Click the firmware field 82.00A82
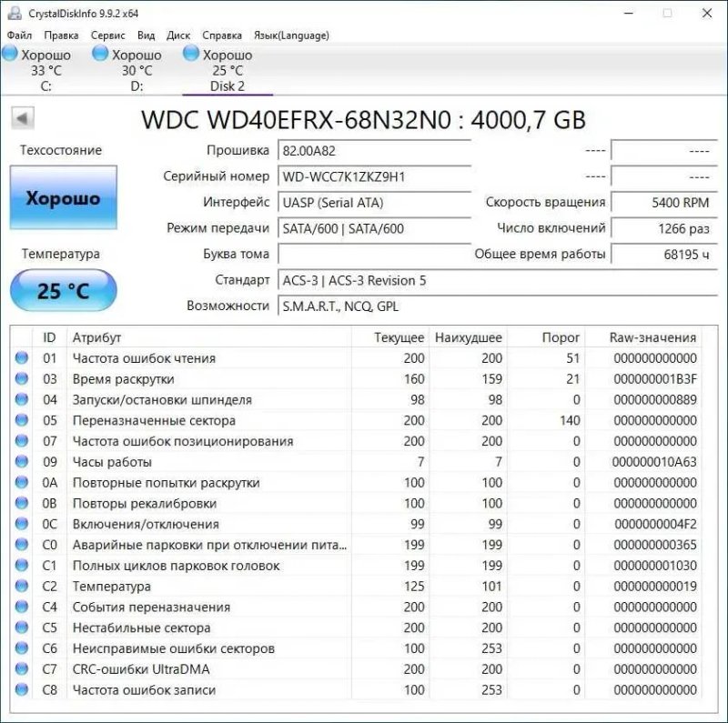The height and width of the screenshot is (723, 728). point(374,151)
